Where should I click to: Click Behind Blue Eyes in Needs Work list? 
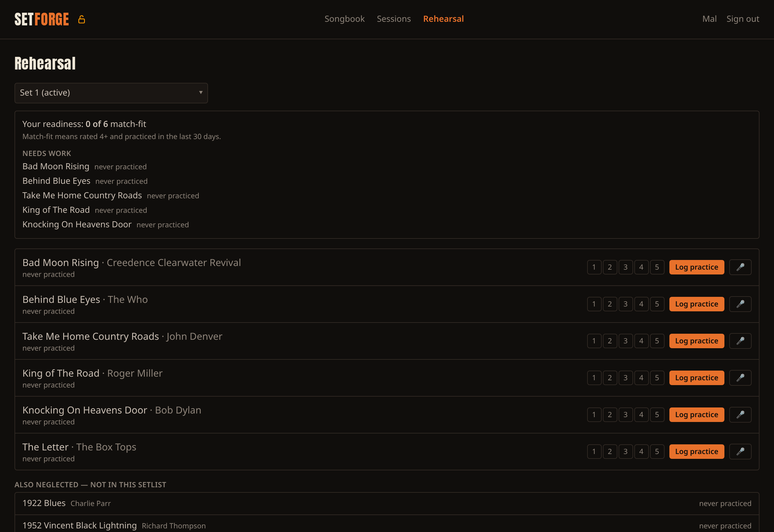click(x=56, y=181)
